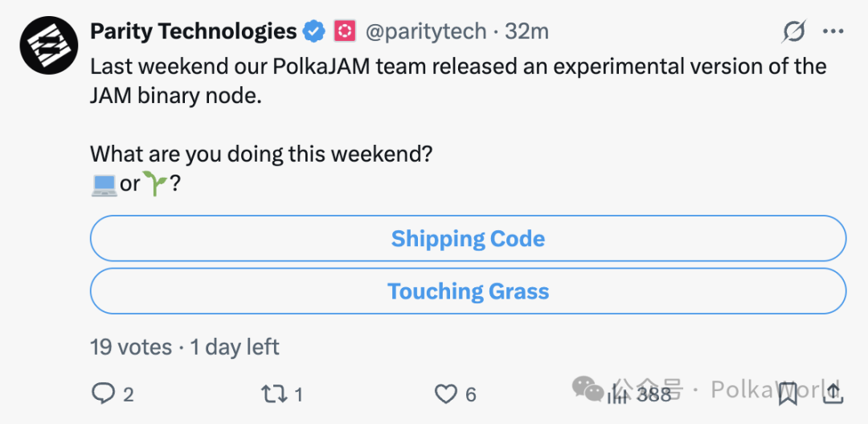Click the Grok icon on the post

click(794, 31)
